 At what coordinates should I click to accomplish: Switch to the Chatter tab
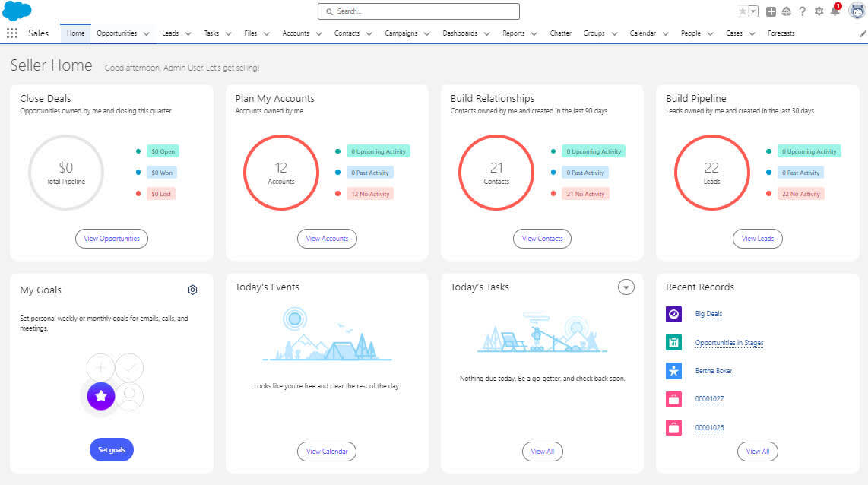pos(560,33)
